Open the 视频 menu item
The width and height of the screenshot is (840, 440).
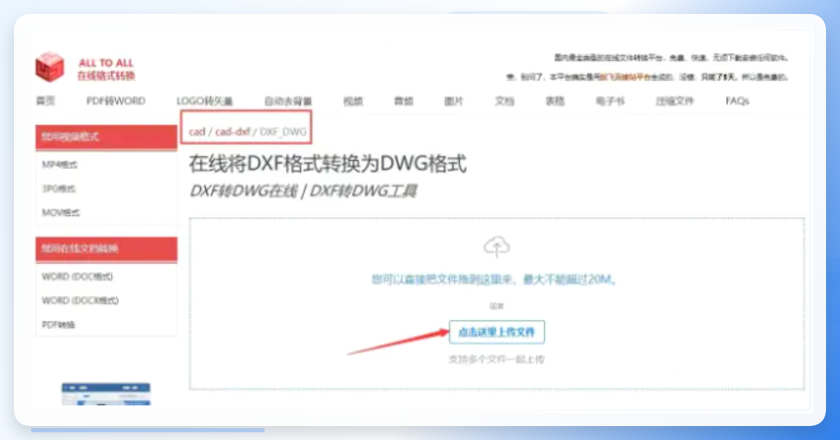click(x=353, y=101)
